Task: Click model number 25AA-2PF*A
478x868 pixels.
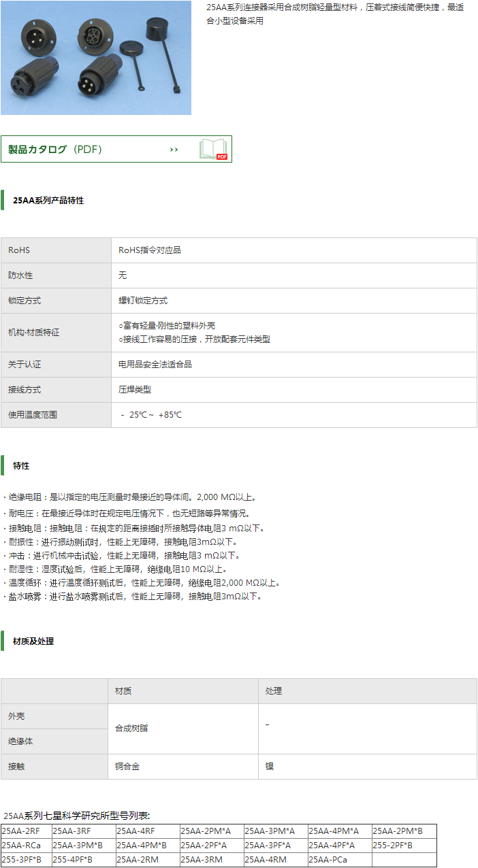Action: 204,846
